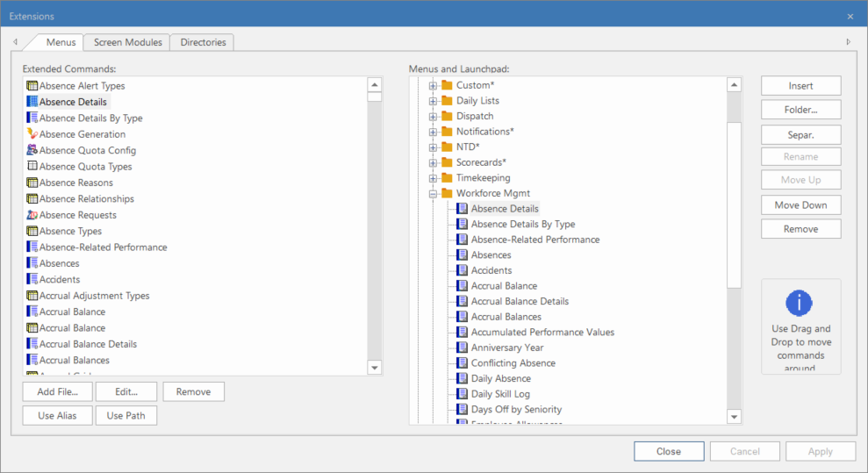Expand the Daily Lists folder
Viewport: 868px width, 473px height.
coord(433,101)
